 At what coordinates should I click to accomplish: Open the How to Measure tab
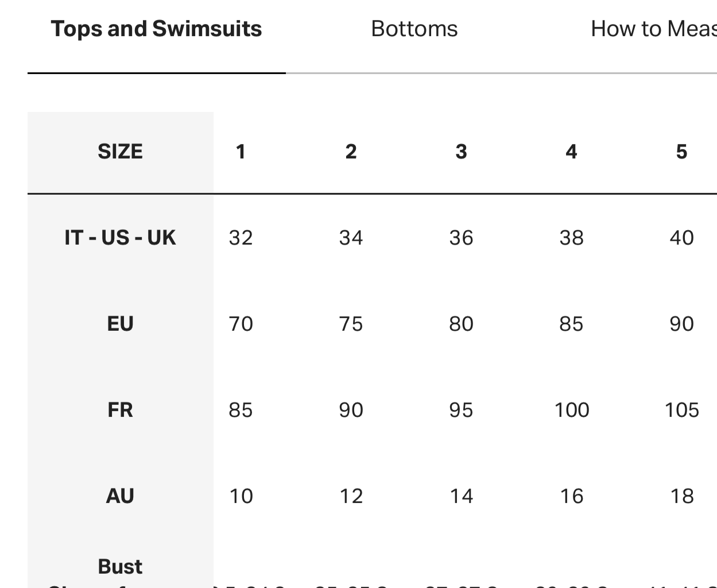click(x=653, y=29)
